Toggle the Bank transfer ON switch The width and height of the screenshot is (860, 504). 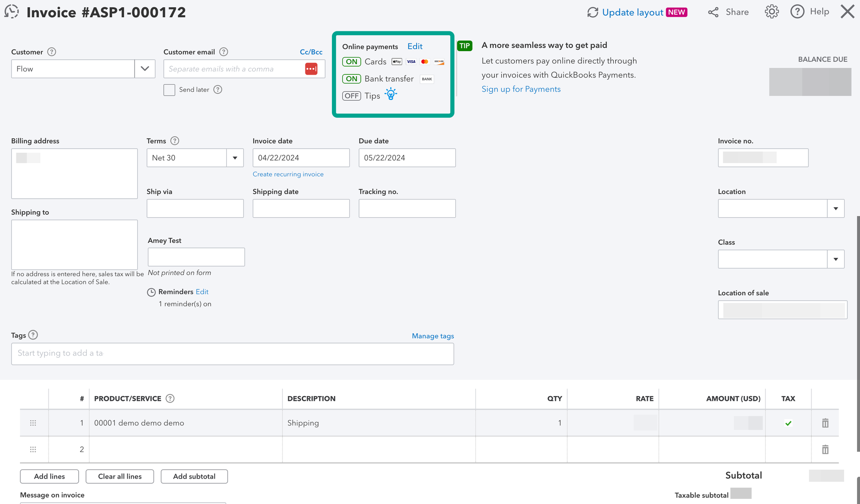pyautogui.click(x=351, y=79)
